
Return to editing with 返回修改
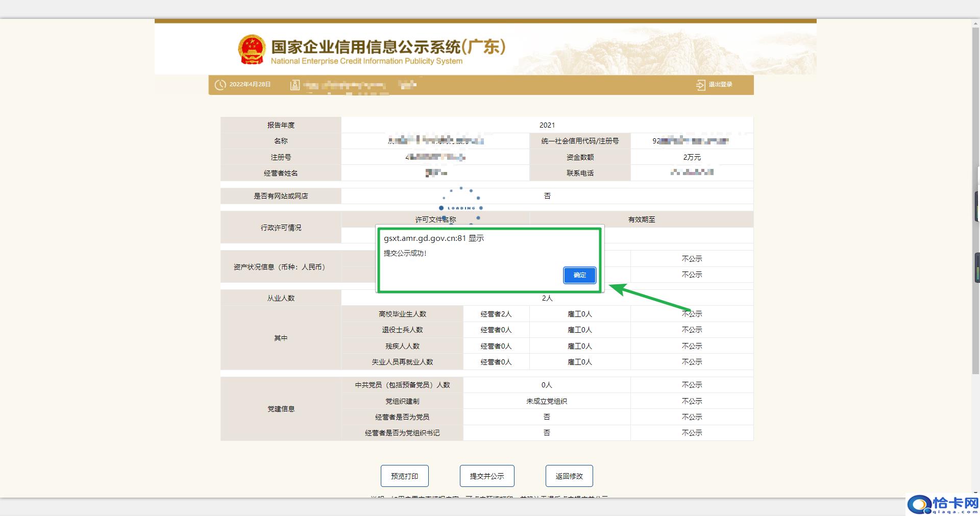(x=568, y=476)
